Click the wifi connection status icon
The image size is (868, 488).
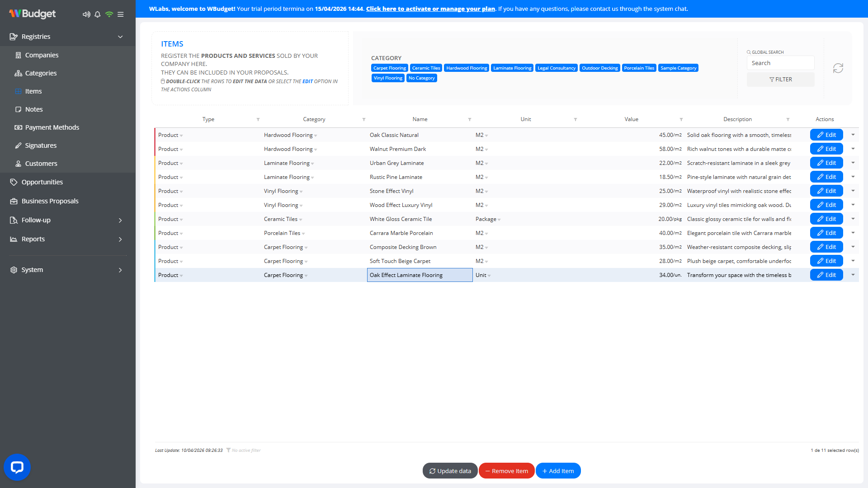tap(109, 14)
